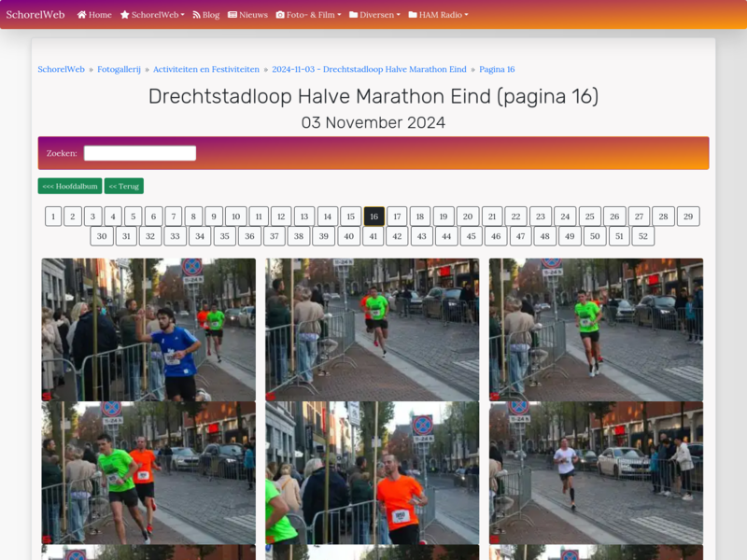Open photo of green runner passing parked cars

pyautogui.click(x=372, y=329)
